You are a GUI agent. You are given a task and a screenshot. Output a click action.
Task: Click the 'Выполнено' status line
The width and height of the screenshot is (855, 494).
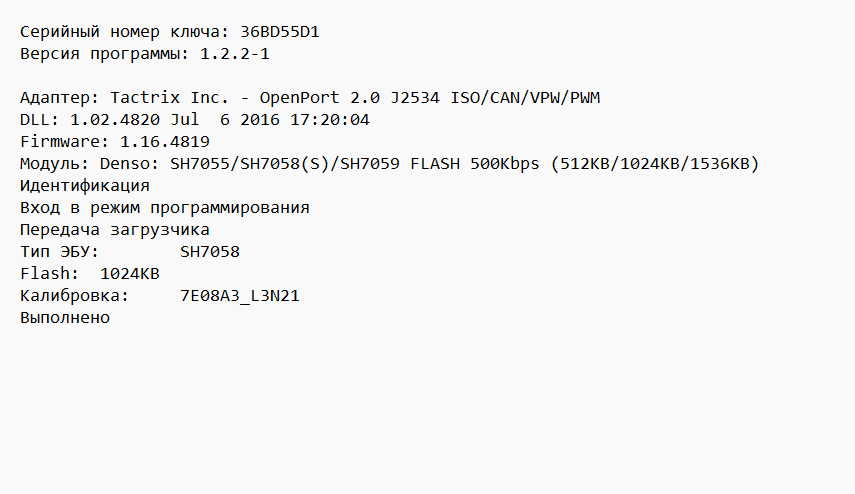click(64, 318)
